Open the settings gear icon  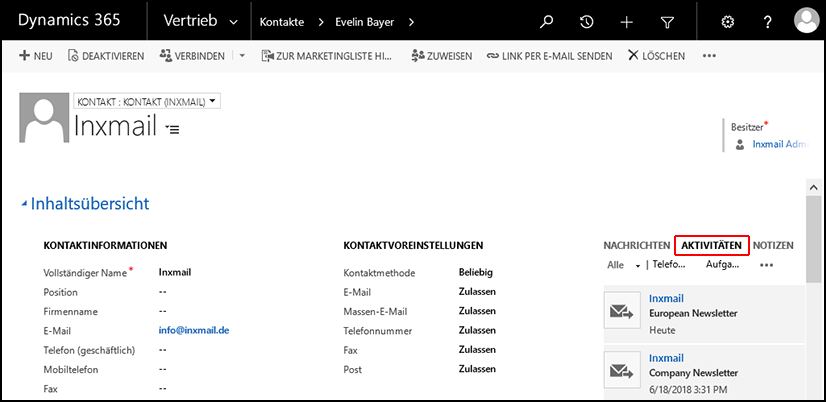pyautogui.click(x=727, y=22)
